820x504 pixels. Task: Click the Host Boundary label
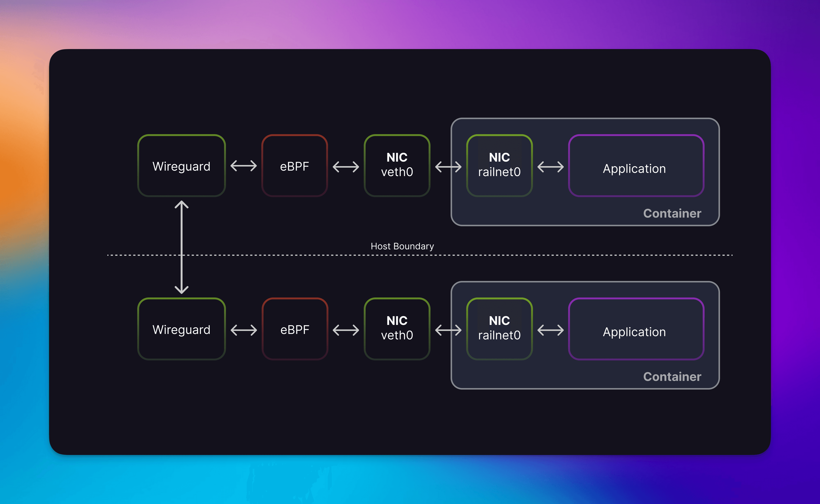(x=402, y=246)
